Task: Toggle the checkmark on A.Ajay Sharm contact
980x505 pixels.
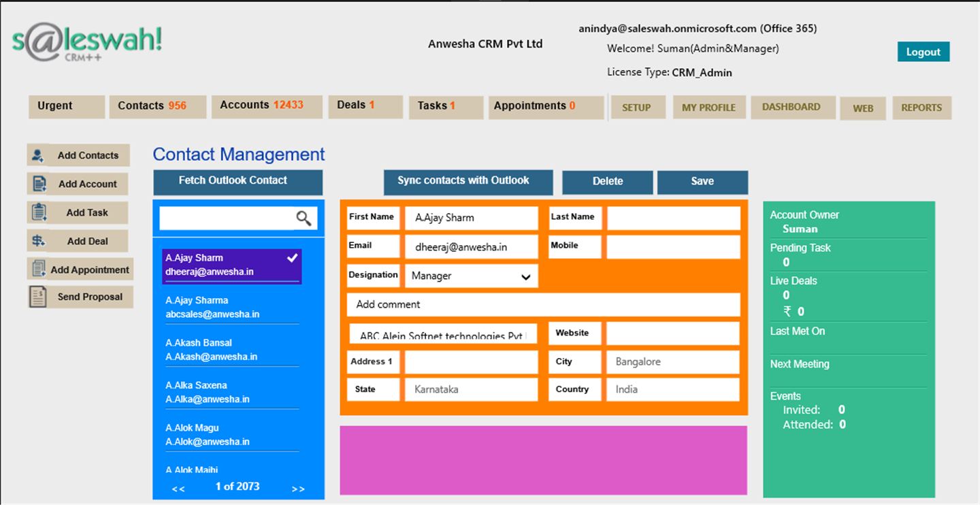Action: point(293,258)
